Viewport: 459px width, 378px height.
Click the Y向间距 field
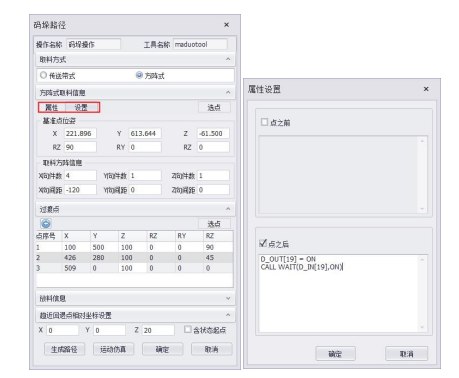145,190
